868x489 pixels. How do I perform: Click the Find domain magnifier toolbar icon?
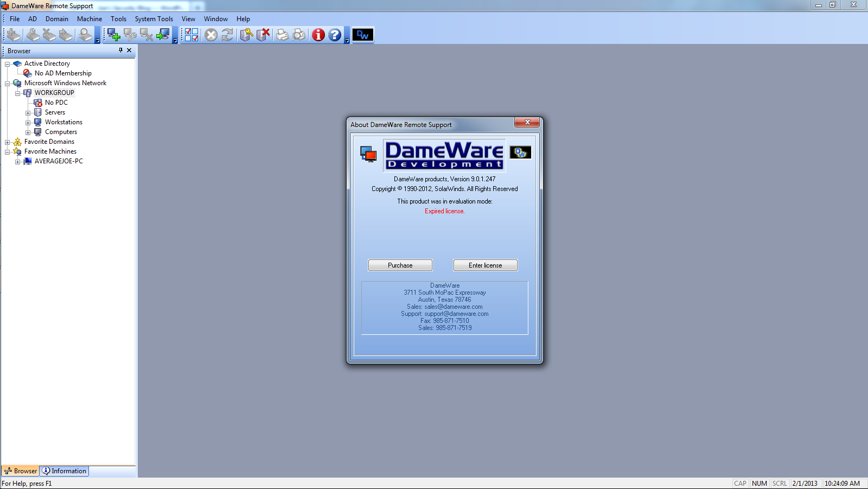(x=85, y=35)
